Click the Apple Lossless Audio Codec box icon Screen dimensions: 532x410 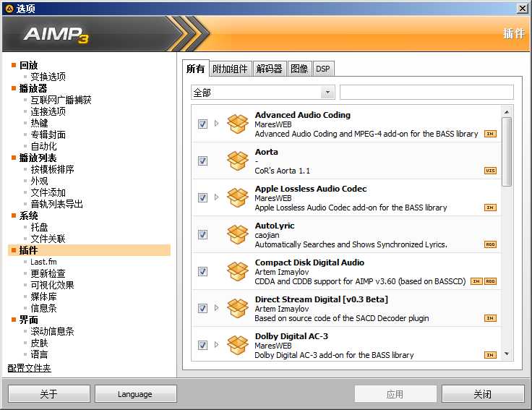coord(238,197)
